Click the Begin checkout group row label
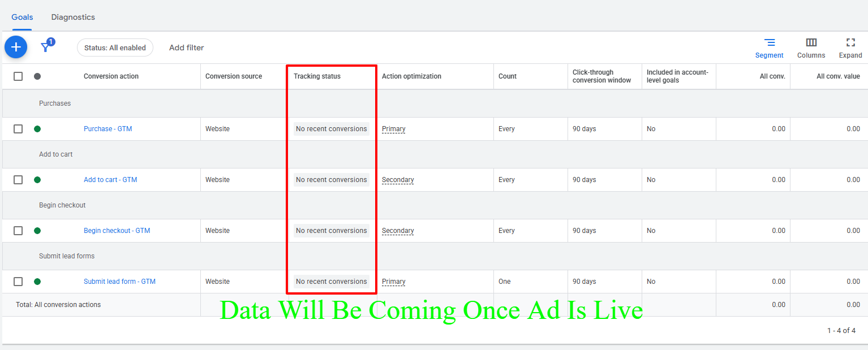The width and height of the screenshot is (868, 350). (62, 205)
